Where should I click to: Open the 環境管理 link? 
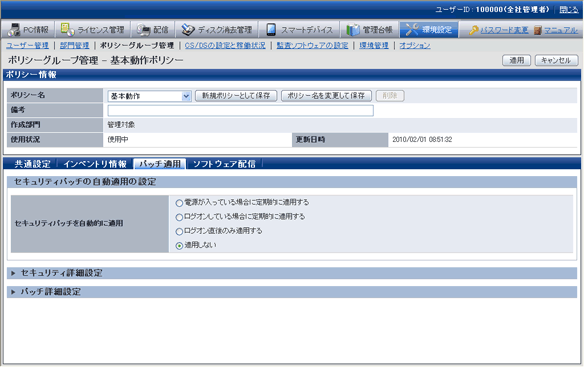374,45
